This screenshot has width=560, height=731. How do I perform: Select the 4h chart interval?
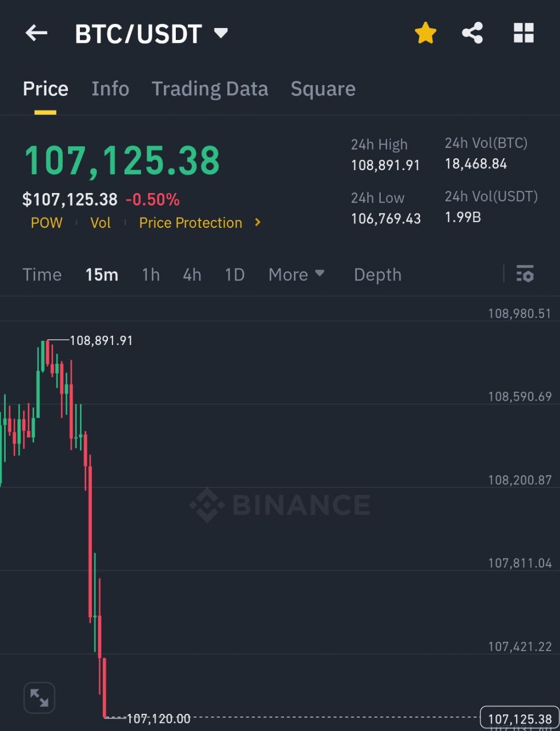[x=192, y=275]
